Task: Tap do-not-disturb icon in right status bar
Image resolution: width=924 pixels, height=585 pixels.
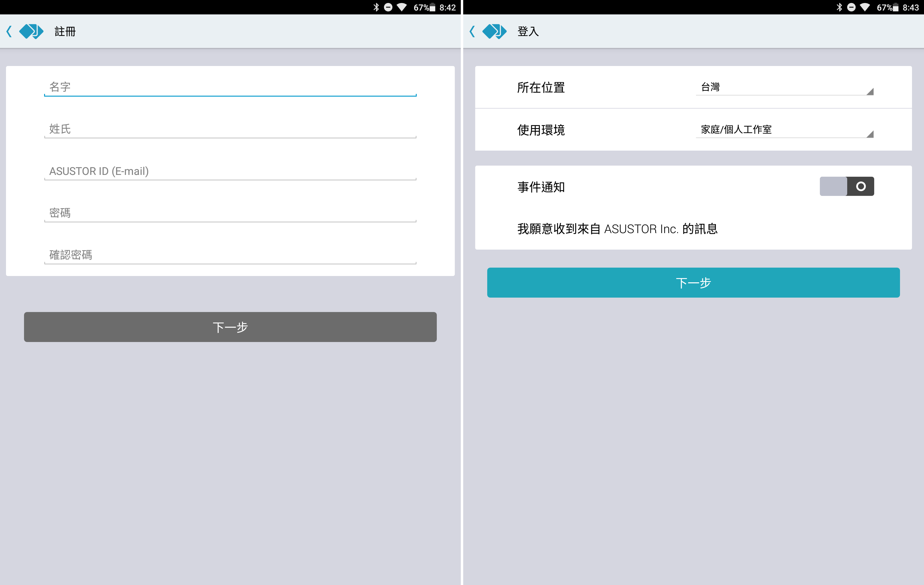Action: 851,7
